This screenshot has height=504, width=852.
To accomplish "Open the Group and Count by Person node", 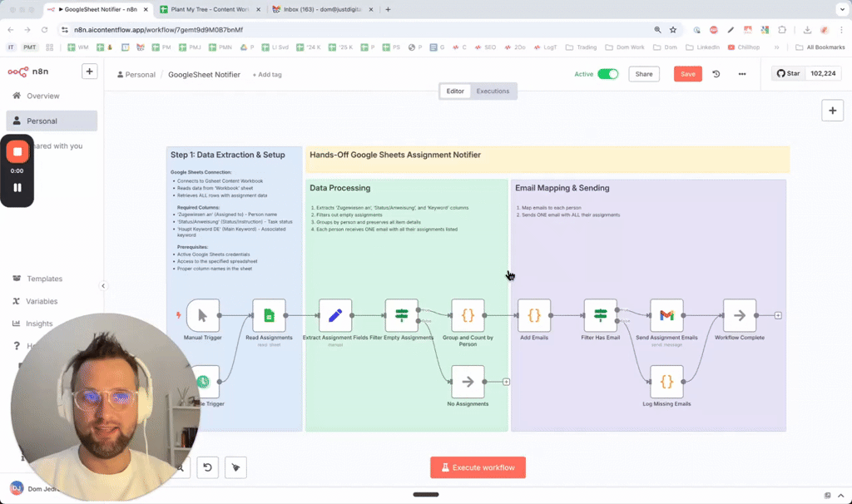I will coord(468,315).
